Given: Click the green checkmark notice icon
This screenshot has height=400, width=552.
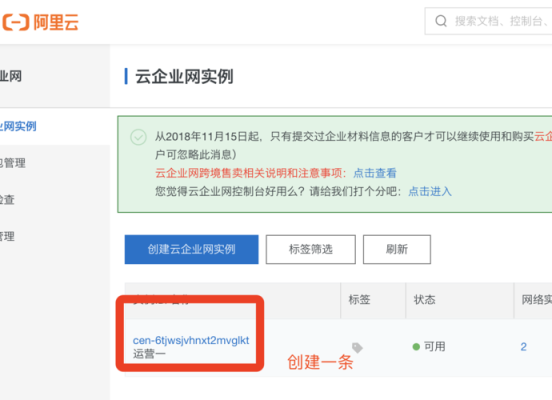Looking at the screenshot, I should click(138, 137).
